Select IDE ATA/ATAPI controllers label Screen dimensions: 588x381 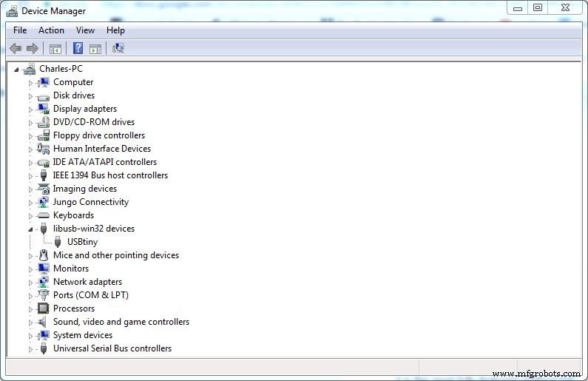pyautogui.click(x=104, y=162)
